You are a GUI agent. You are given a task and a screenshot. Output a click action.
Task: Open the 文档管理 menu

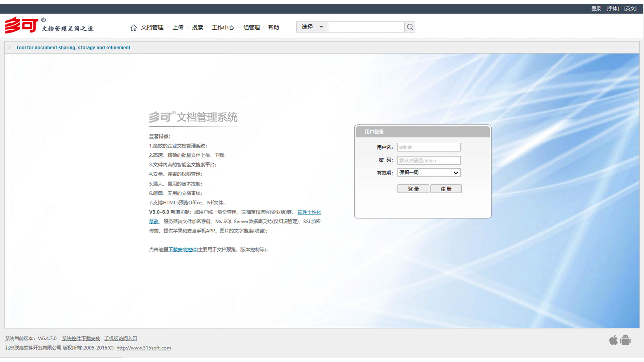(152, 28)
